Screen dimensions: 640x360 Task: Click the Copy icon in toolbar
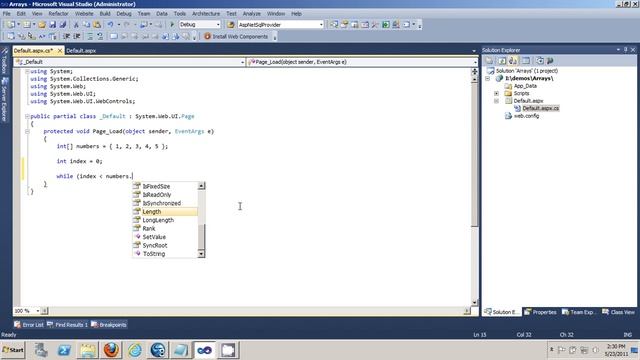(x=87, y=25)
